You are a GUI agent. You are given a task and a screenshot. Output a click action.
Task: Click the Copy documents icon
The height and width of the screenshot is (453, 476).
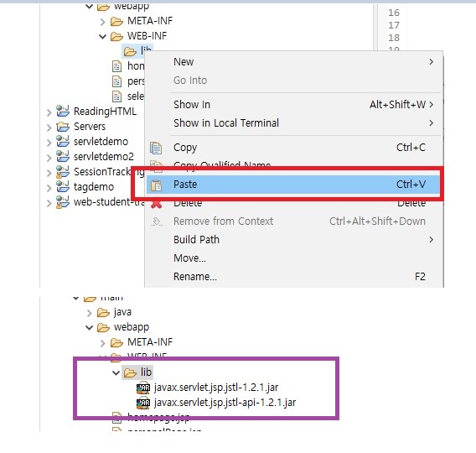[156, 148]
